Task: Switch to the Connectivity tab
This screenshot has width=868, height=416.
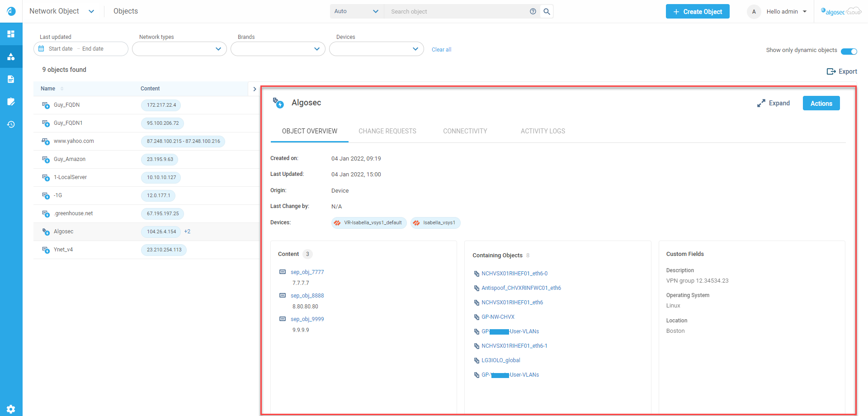Action: pos(465,131)
